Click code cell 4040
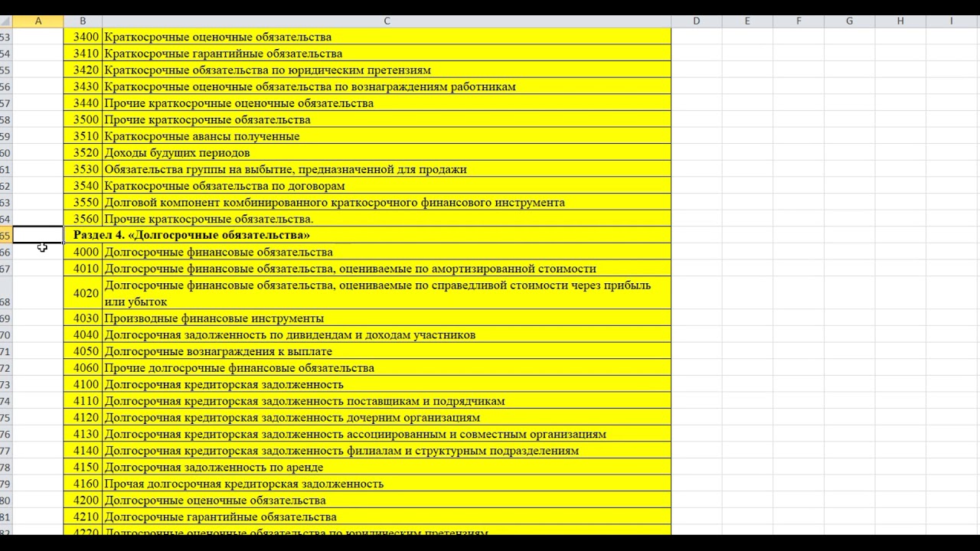Image resolution: width=980 pixels, height=551 pixels. [x=83, y=334]
